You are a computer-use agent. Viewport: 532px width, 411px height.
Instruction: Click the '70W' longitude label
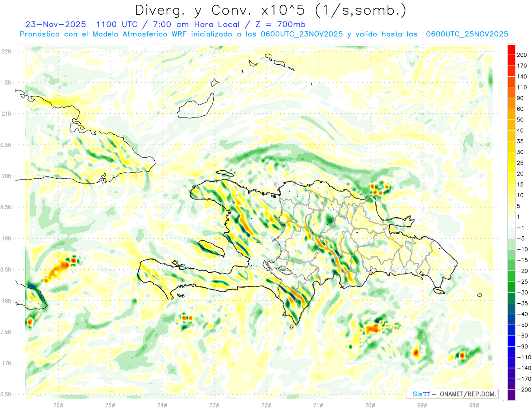pyautogui.click(x=370, y=405)
